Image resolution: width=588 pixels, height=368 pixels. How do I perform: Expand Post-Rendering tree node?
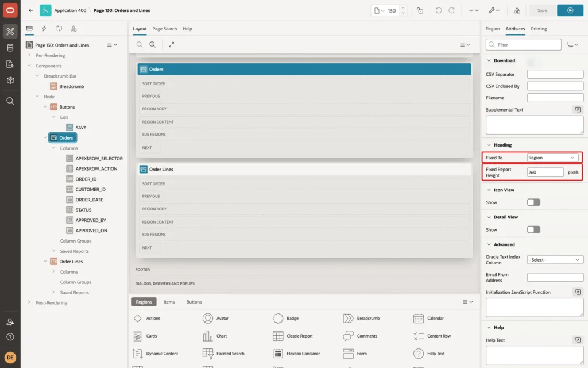(29, 302)
